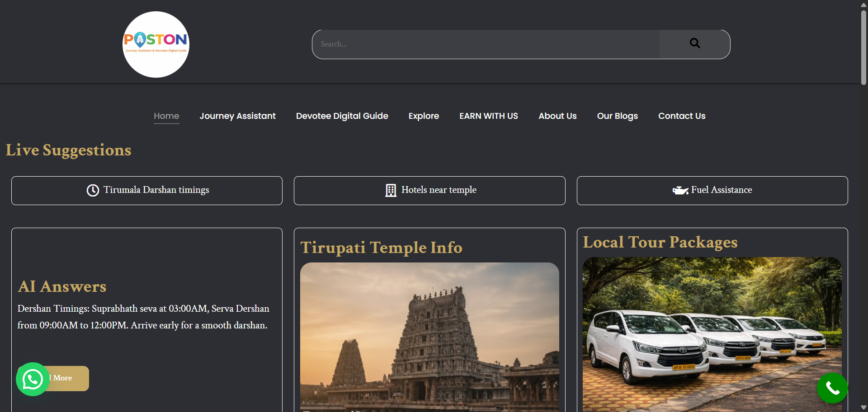Click the building icon beside Hotels near temple
The height and width of the screenshot is (412, 868).
point(391,190)
